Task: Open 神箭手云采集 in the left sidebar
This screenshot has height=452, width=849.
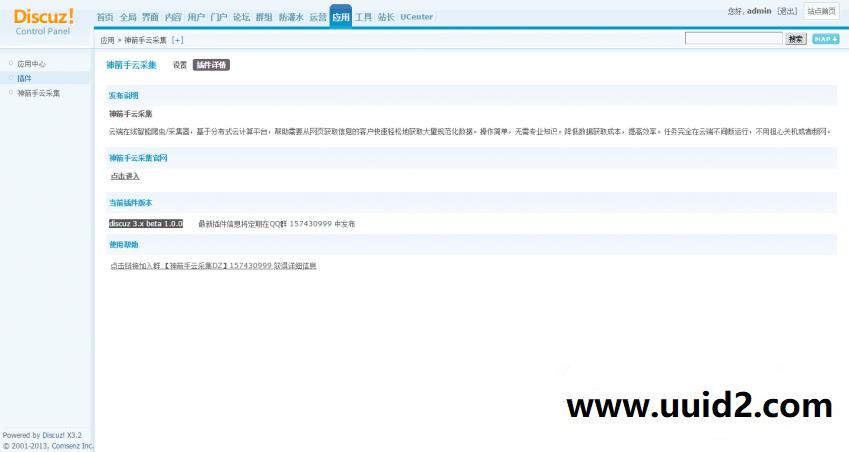Action: (x=38, y=93)
